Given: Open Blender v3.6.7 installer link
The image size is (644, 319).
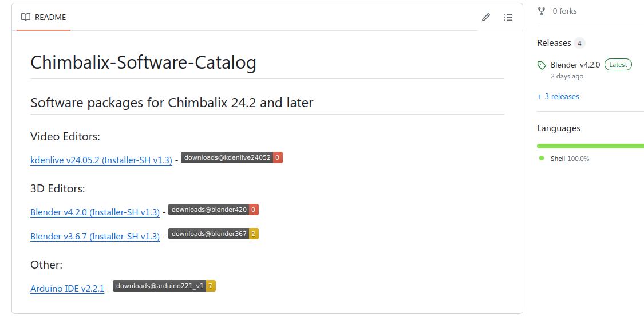Looking at the screenshot, I should point(95,237).
